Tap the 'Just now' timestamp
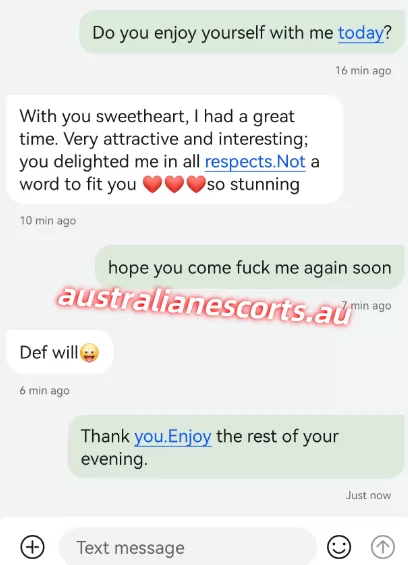Screen dimensions: 408x565 pos(368,495)
